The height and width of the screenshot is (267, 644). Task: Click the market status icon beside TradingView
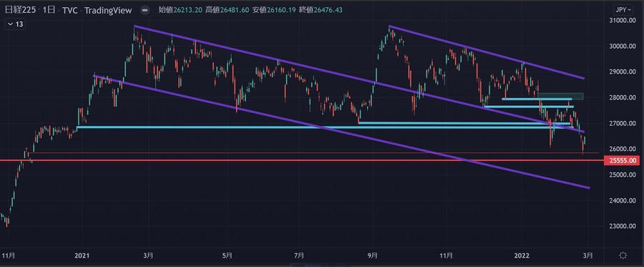point(145,10)
